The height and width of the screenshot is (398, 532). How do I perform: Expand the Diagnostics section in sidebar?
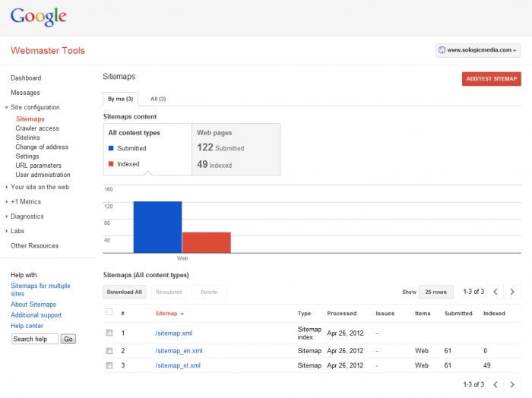click(27, 216)
